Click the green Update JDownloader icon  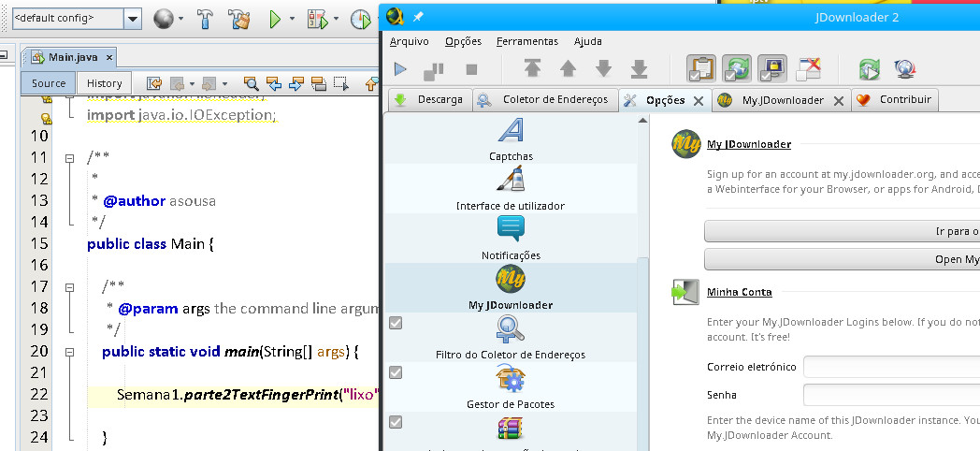coord(869,69)
